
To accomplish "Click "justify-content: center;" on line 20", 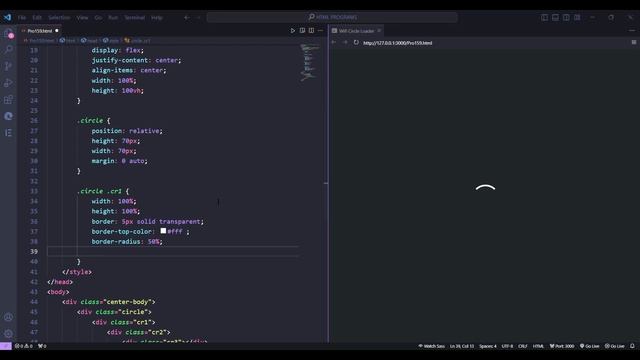I will point(136,60).
